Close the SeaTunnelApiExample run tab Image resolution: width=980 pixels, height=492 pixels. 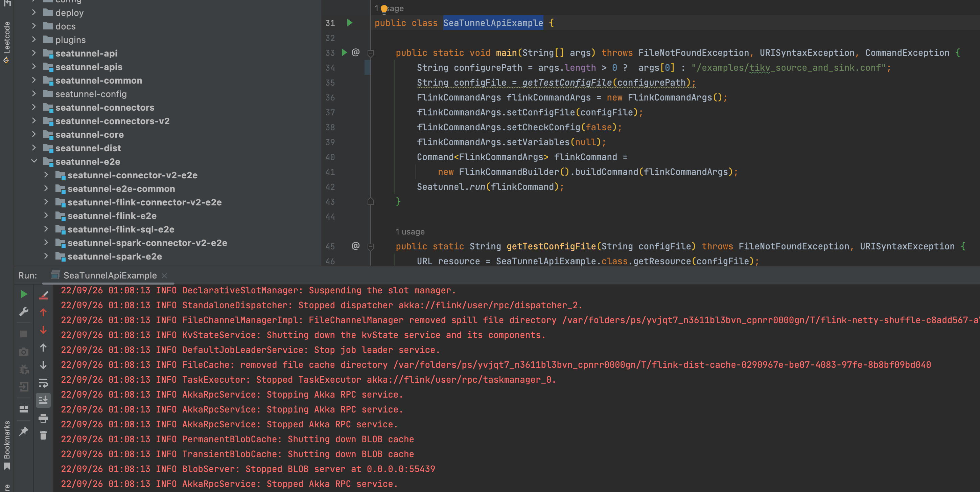click(x=164, y=276)
